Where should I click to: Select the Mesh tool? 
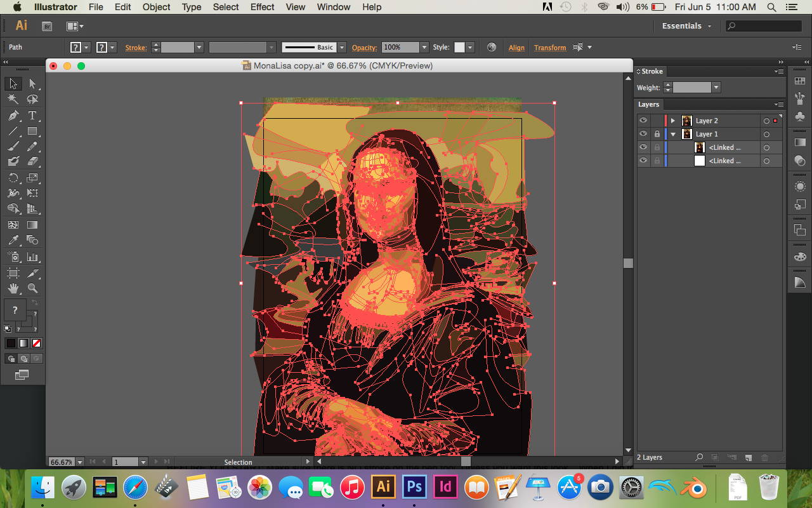[13, 225]
